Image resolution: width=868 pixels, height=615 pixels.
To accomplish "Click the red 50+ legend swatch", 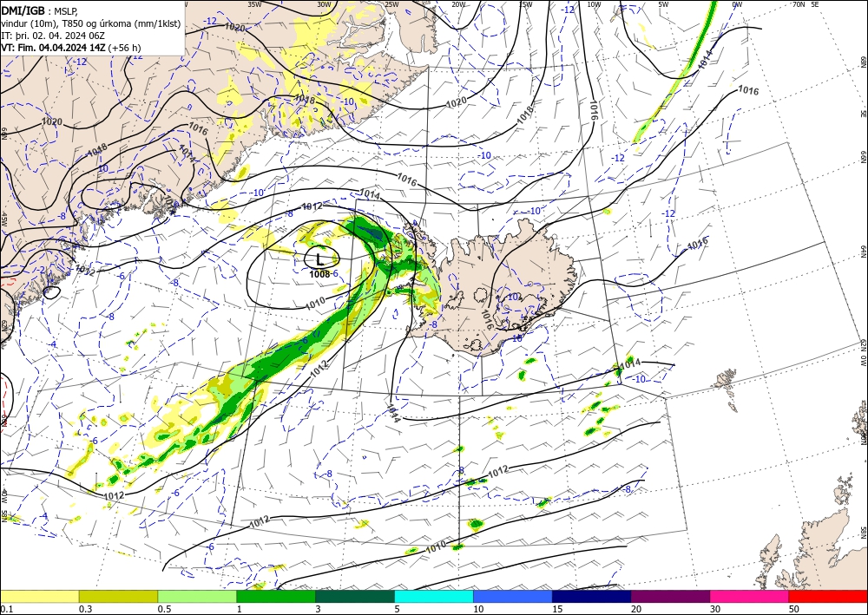I will pyautogui.click(x=828, y=596).
